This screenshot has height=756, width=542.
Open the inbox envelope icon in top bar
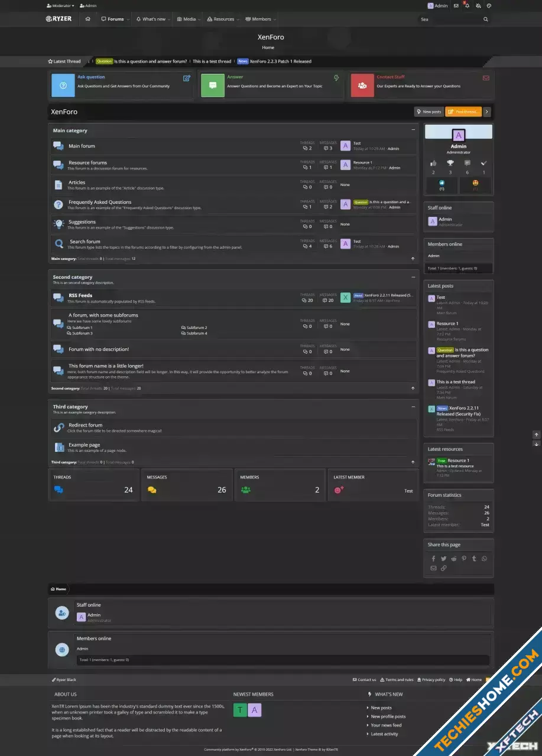pyautogui.click(x=456, y=6)
